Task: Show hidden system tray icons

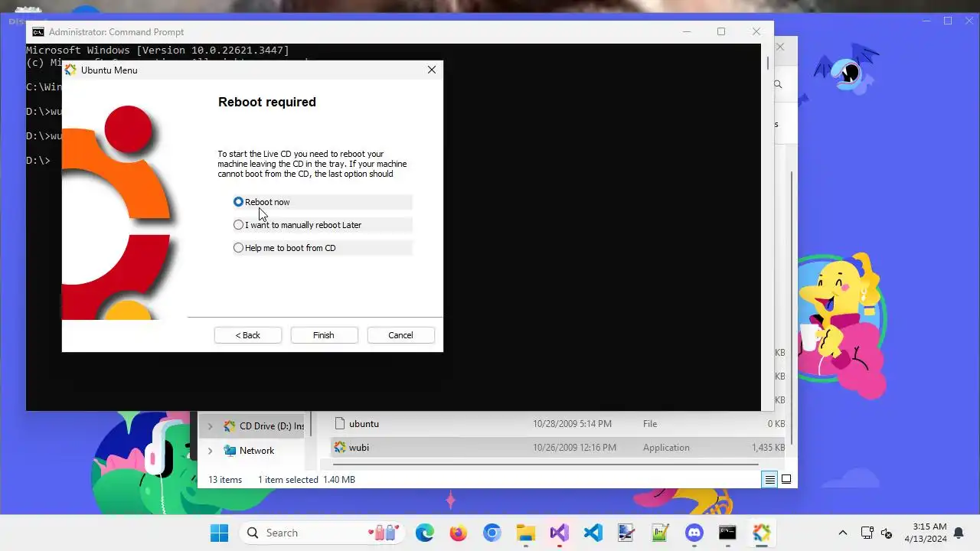Action: 843,533
